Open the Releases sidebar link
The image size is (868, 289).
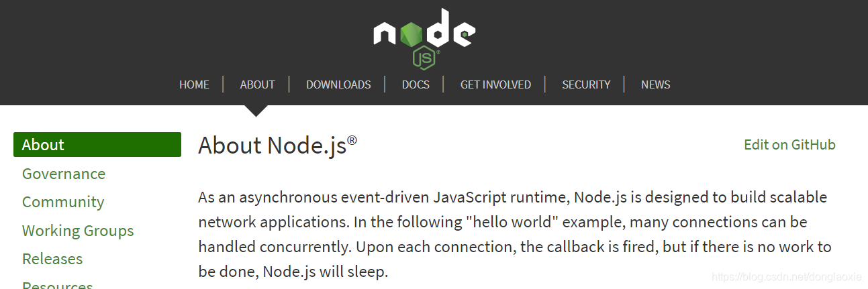(52, 259)
